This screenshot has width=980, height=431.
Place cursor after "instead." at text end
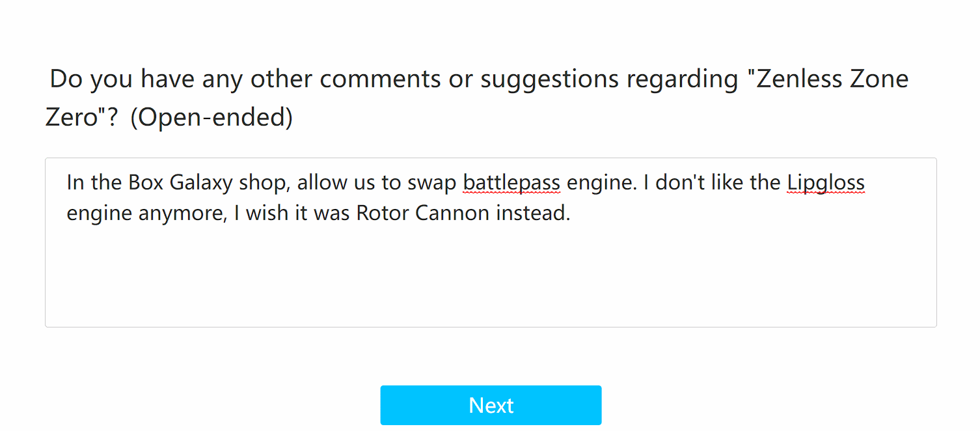tap(571, 214)
